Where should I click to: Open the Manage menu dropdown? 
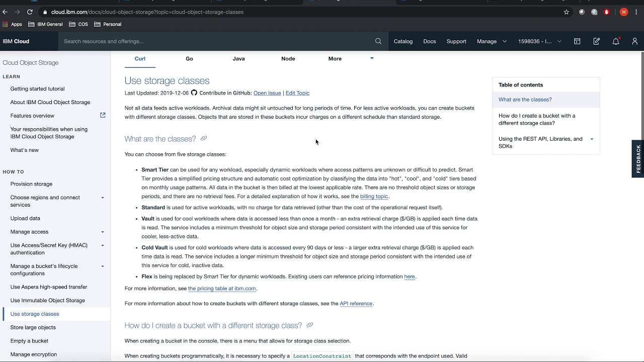[x=492, y=41]
